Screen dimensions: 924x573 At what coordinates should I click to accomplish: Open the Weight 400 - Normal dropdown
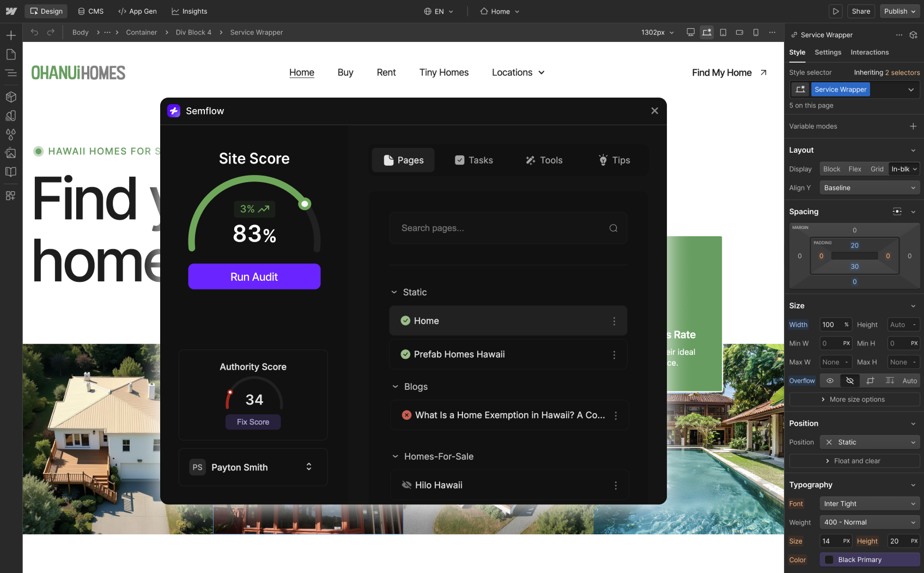coord(870,522)
